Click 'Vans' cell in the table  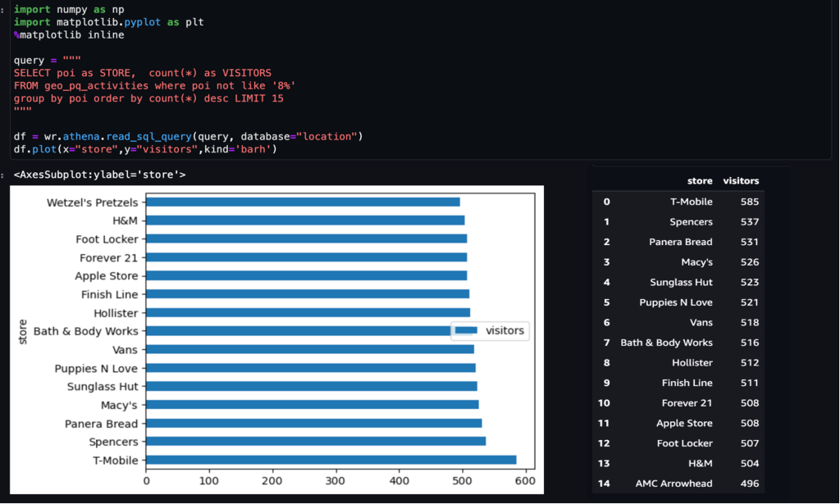(x=701, y=323)
